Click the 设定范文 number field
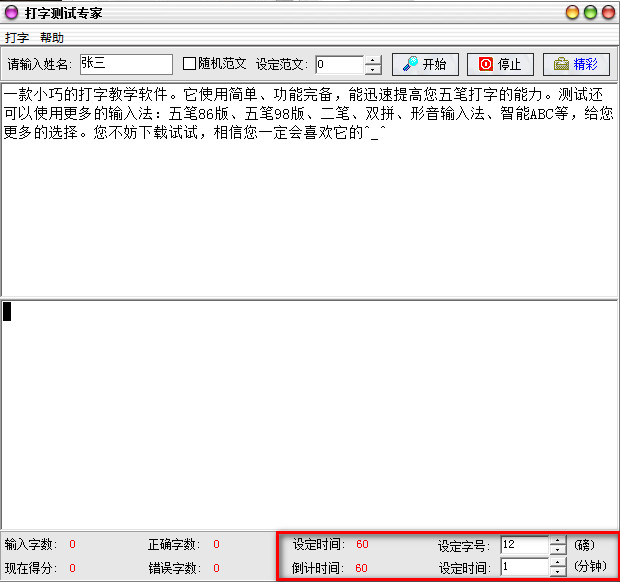The width and height of the screenshot is (620, 582). pyautogui.click(x=340, y=64)
